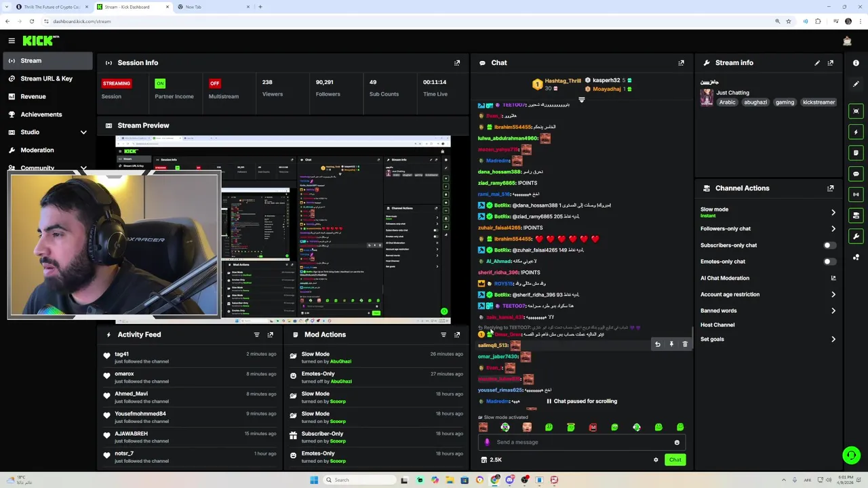Click user tag41 in Activity Feed
The height and width of the screenshot is (488, 868).
click(x=121, y=354)
